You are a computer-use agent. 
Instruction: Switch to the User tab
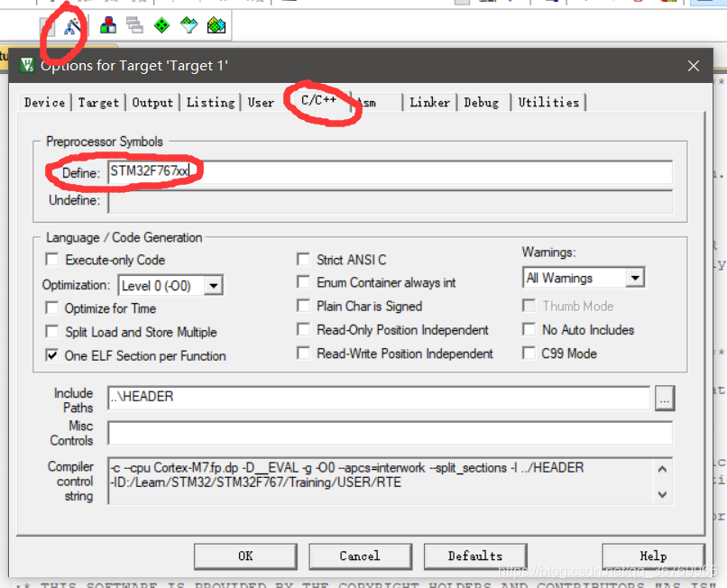(x=261, y=103)
